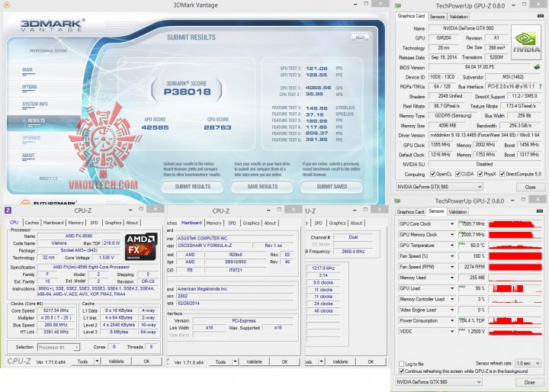Open SYSTEM INFO in 3DMark sidebar
Image resolution: width=549 pixels, height=392 pixels.
tap(35, 104)
